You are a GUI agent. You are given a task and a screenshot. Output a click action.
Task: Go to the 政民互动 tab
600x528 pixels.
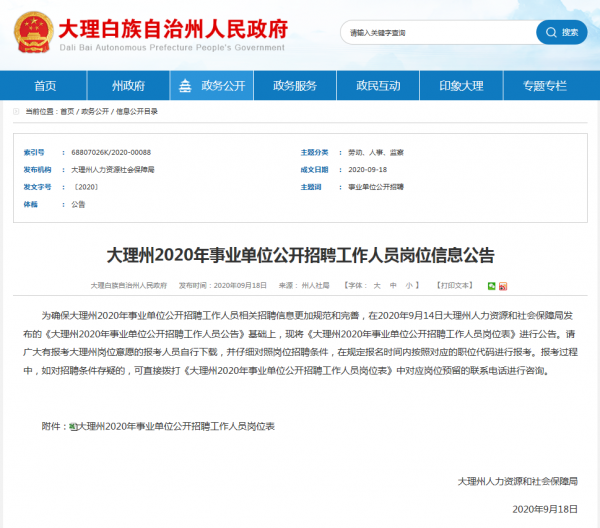[378, 86]
